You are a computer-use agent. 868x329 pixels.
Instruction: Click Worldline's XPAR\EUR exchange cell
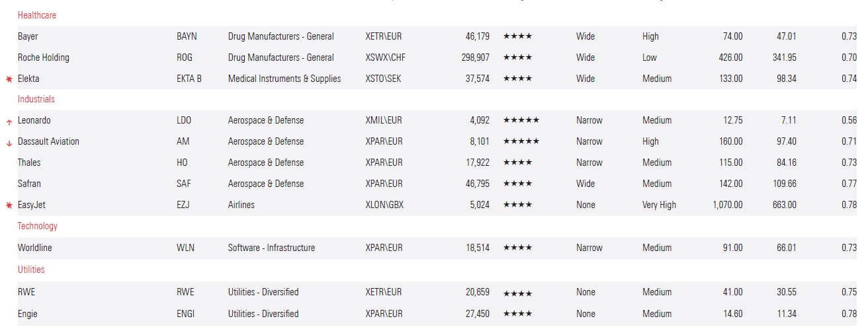[x=384, y=248]
